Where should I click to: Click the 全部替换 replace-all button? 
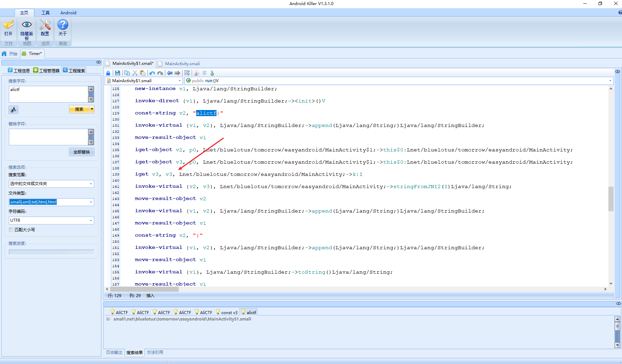pyautogui.click(x=82, y=152)
